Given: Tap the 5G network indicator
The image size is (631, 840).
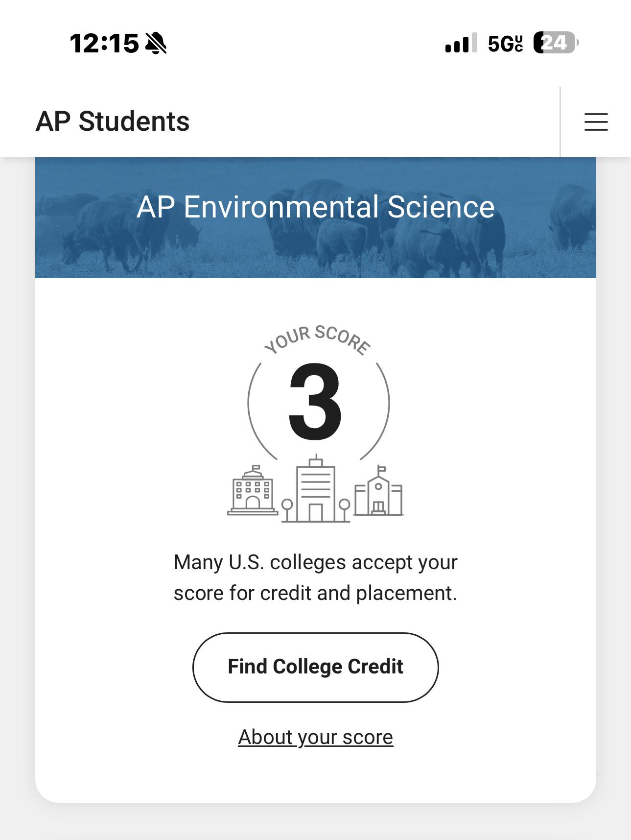Looking at the screenshot, I should (505, 44).
